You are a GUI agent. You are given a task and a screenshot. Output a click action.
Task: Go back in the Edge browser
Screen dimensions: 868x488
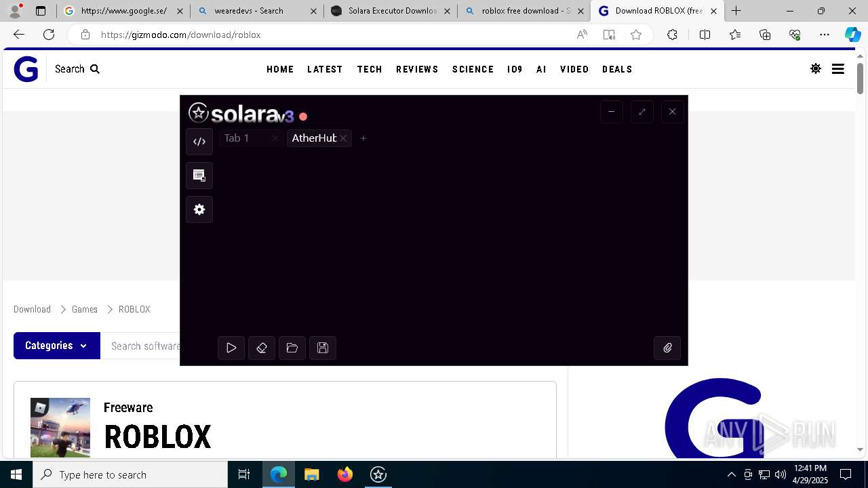point(19,35)
